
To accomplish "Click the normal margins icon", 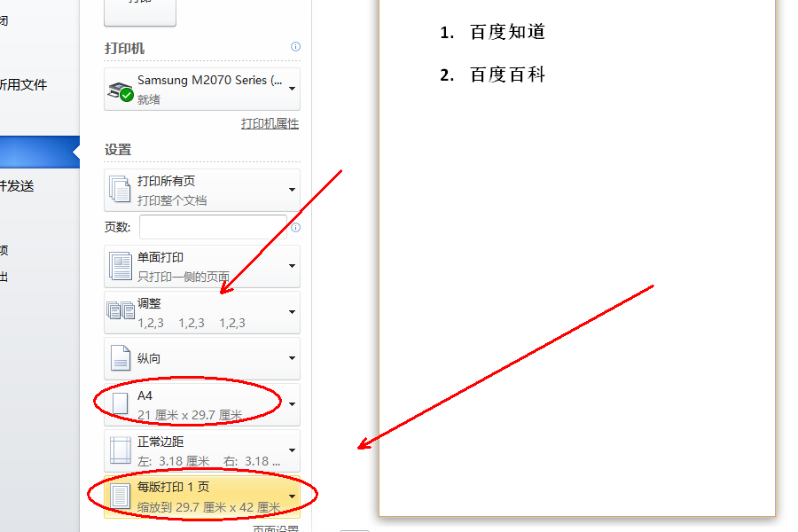I will [x=121, y=450].
